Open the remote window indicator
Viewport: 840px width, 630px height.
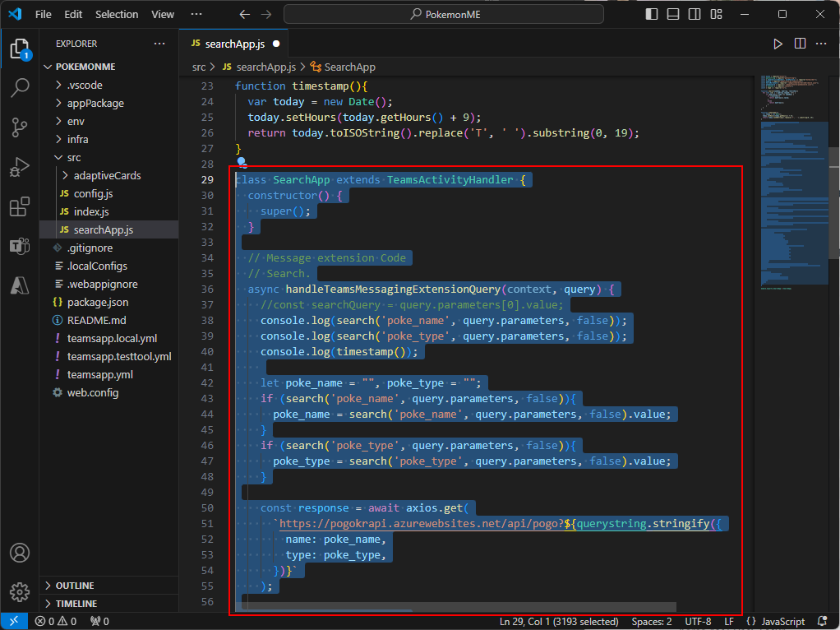point(14,622)
